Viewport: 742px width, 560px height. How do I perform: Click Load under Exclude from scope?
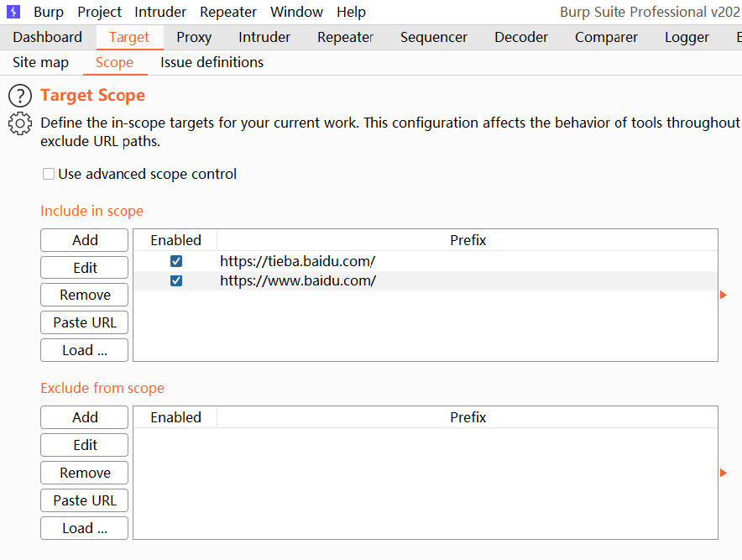coord(84,528)
